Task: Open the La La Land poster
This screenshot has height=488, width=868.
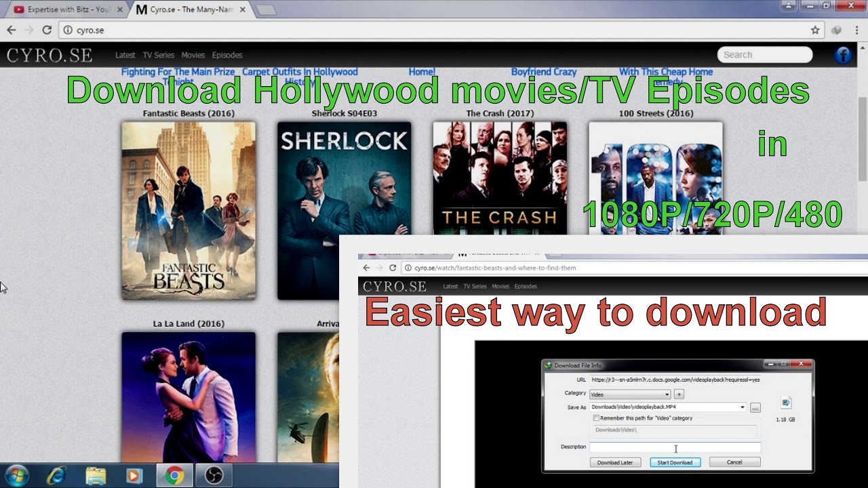Action: point(189,397)
